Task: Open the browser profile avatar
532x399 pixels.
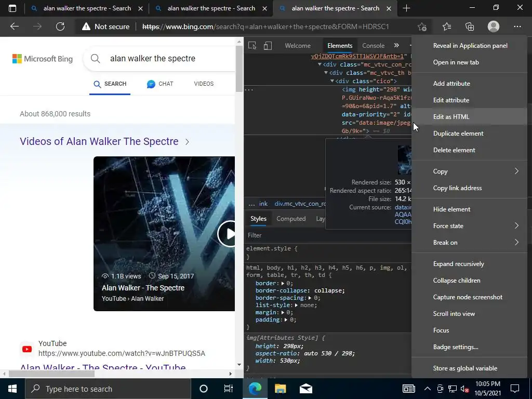Action: pos(494,26)
